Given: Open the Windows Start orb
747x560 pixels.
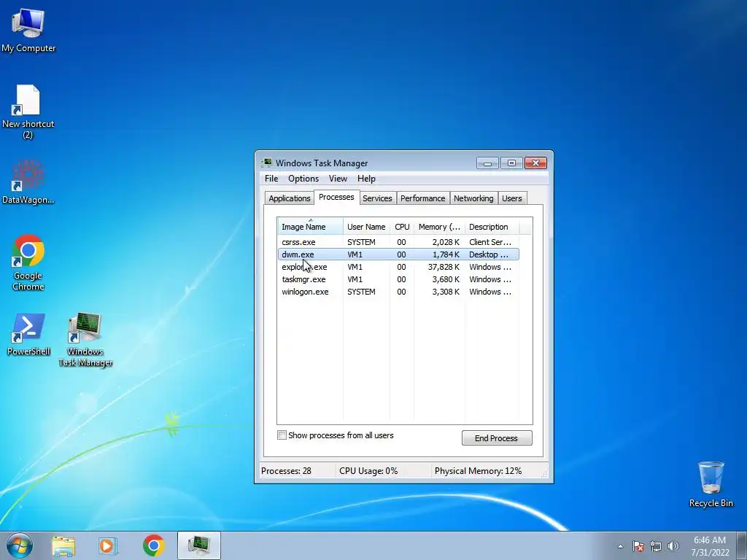Looking at the screenshot, I should point(20,545).
